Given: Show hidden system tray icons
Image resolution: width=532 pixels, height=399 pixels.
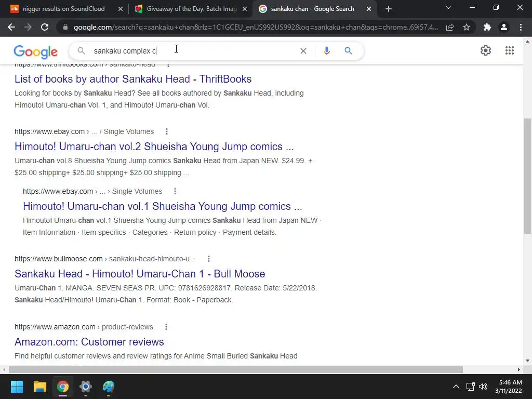Looking at the screenshot, I should 456,387.
